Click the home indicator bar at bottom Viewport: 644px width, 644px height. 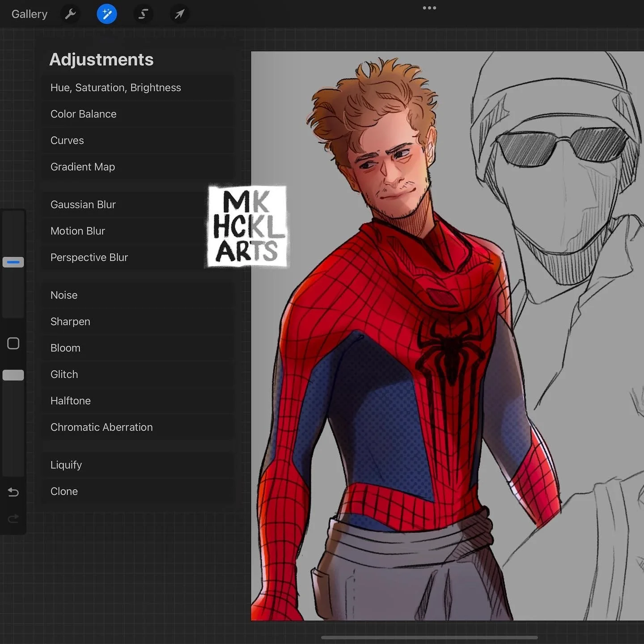point(429,638)
